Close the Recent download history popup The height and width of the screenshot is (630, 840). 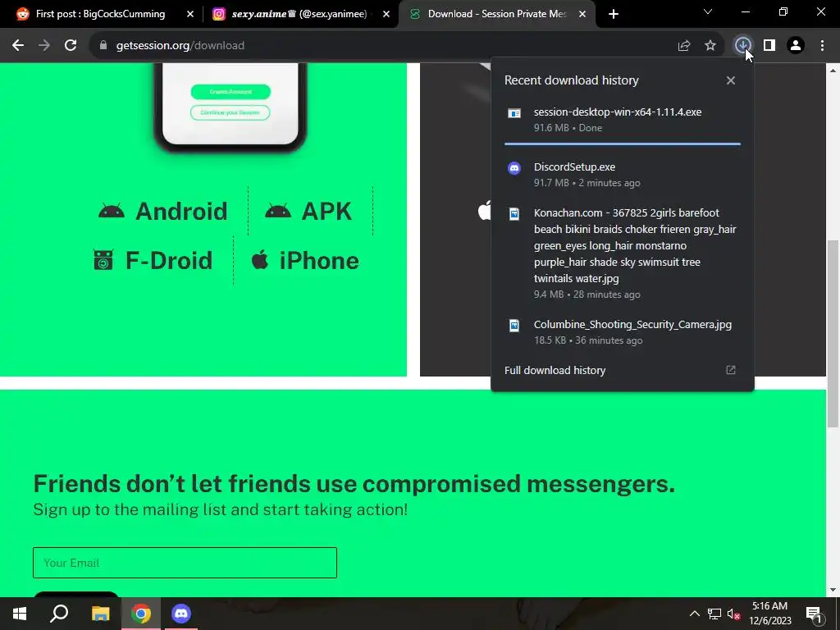[731, 80]
